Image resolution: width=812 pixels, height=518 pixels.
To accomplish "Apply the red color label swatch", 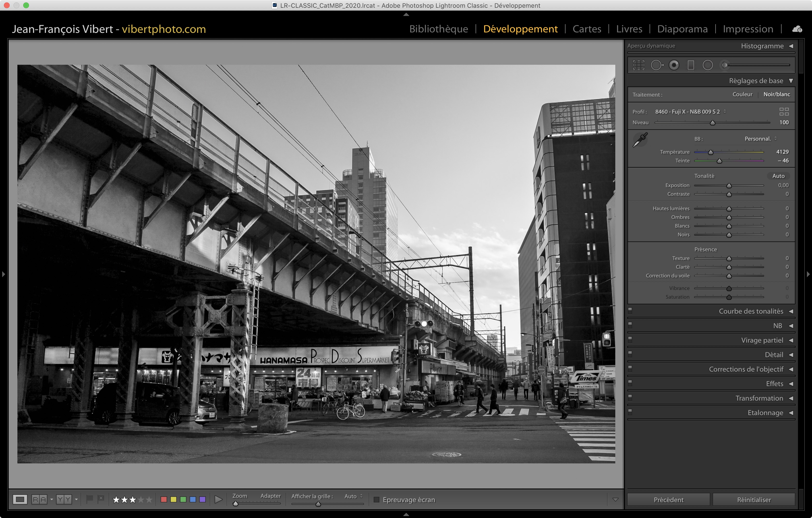I will (x=164, y=499).
